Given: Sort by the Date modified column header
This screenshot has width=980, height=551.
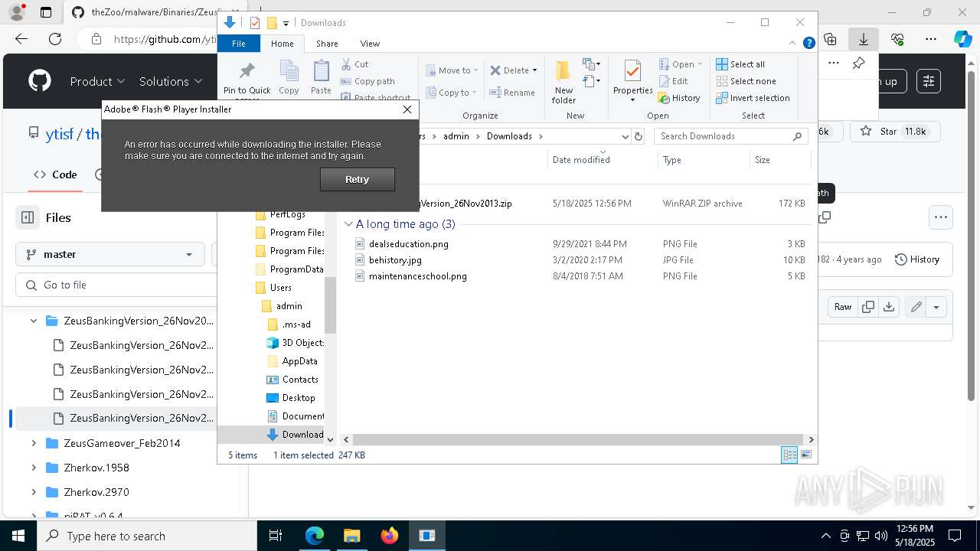Looking at the screenshot, I should point(601,160).
